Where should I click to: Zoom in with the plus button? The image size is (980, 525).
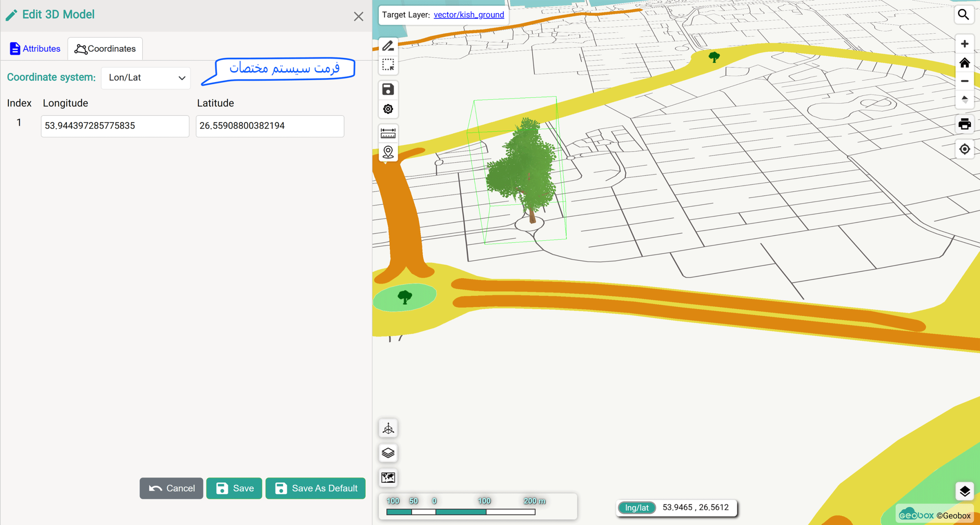point(964,44)
